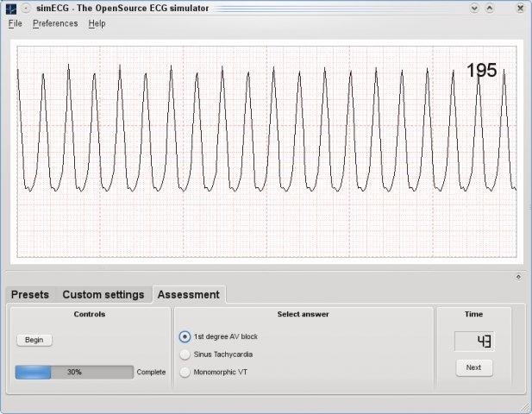Click the 'Controls' heading
The height and width of the screenshot is (414, 532).
coord(90,314)
